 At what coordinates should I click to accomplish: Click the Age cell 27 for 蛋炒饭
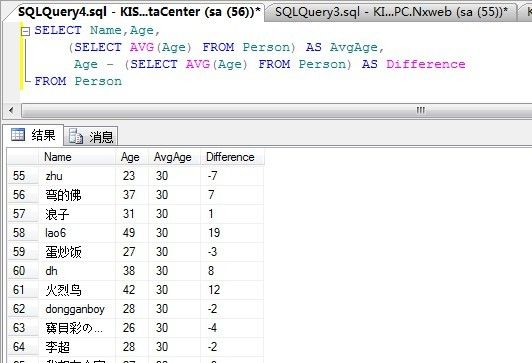coord(132,252)
